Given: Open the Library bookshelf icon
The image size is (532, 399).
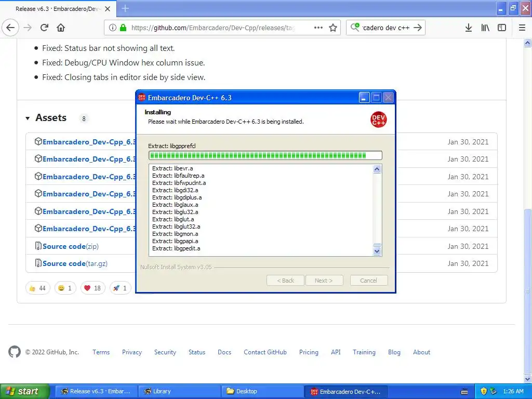Looking at the screenshot, I should coord(485,28).
